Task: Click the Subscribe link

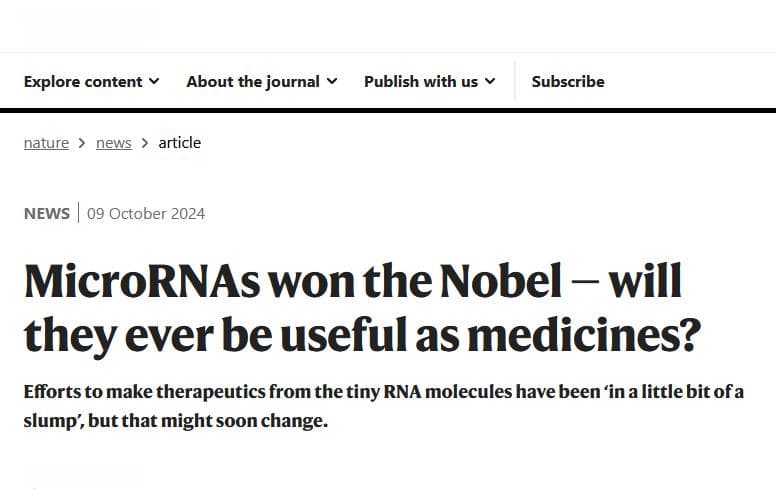Action: (568, 81)
